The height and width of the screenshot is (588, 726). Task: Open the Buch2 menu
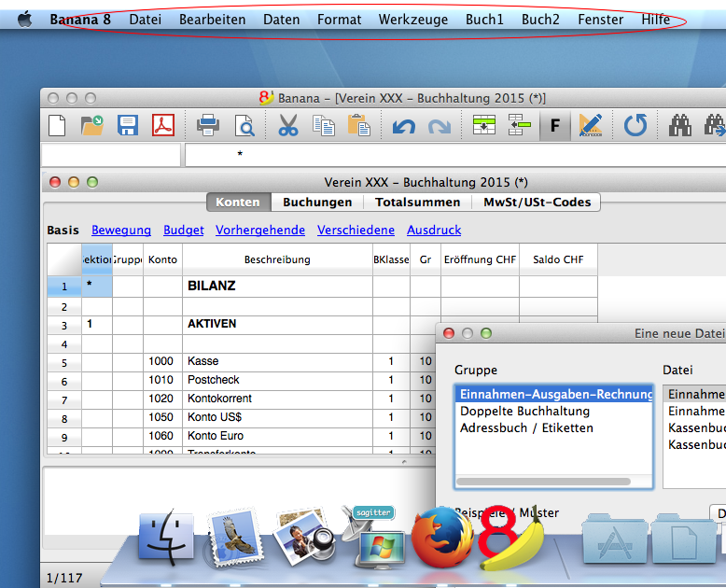coord(540,20)
